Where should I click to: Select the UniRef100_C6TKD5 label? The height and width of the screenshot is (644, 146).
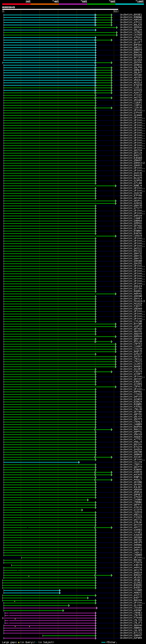pyautogui.click(x=131, y=35)
